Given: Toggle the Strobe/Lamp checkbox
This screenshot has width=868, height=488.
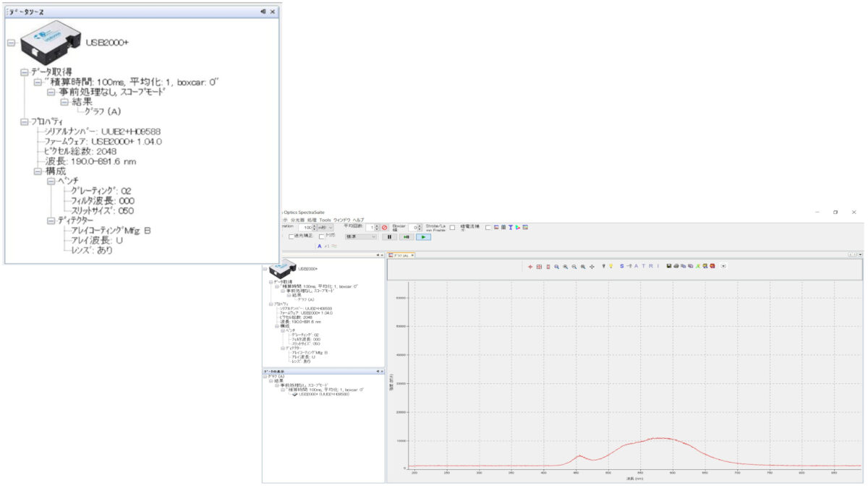Looking at the screenshot, I should [452, 228].
